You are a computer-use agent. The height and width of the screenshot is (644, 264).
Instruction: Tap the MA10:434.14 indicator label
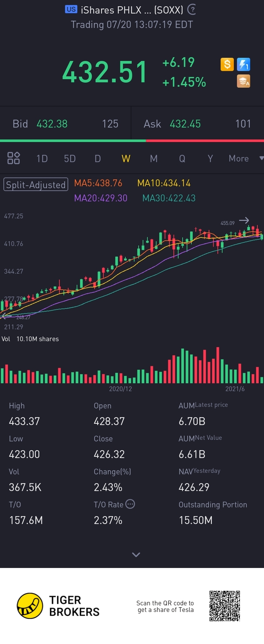coord(164,183)
